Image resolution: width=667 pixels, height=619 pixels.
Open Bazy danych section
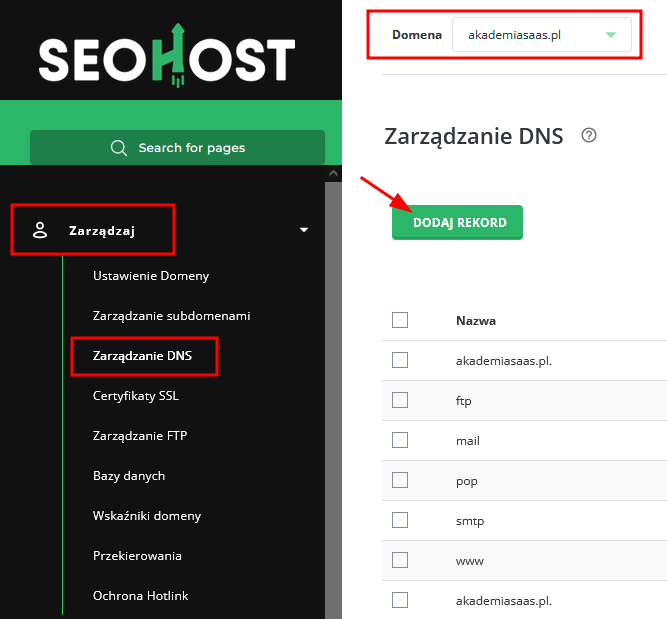[129, 476]
